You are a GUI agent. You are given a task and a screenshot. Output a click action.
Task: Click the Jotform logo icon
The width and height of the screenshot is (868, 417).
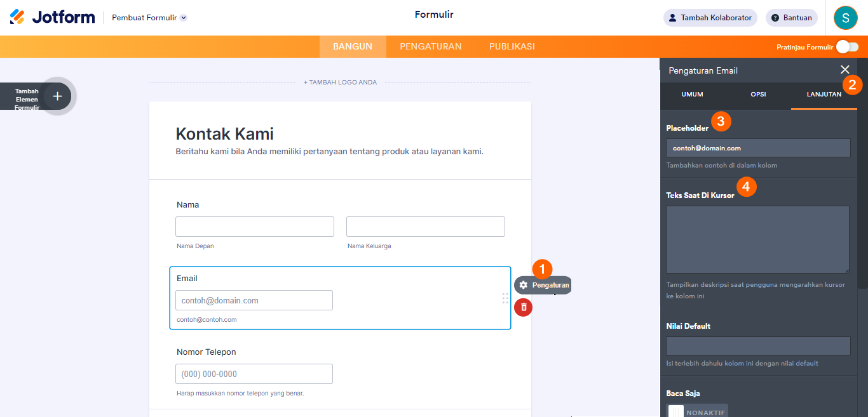click(18, 17)
